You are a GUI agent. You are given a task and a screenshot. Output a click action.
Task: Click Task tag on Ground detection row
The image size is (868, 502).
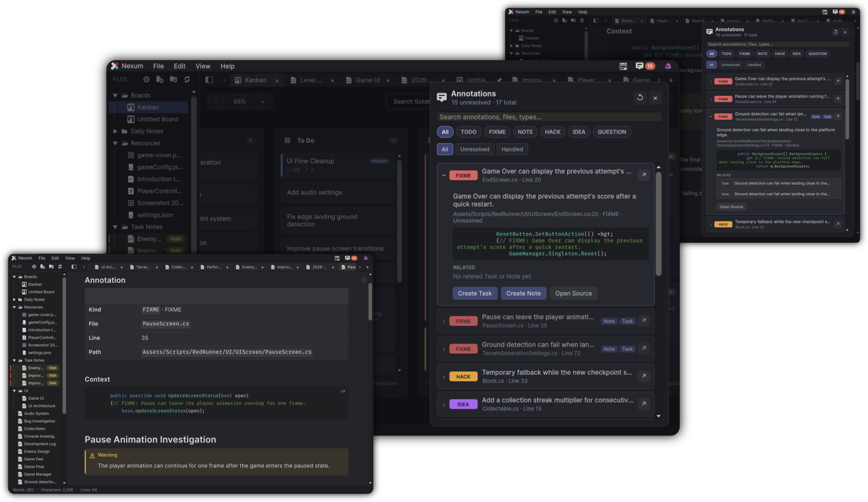point(627,349)
